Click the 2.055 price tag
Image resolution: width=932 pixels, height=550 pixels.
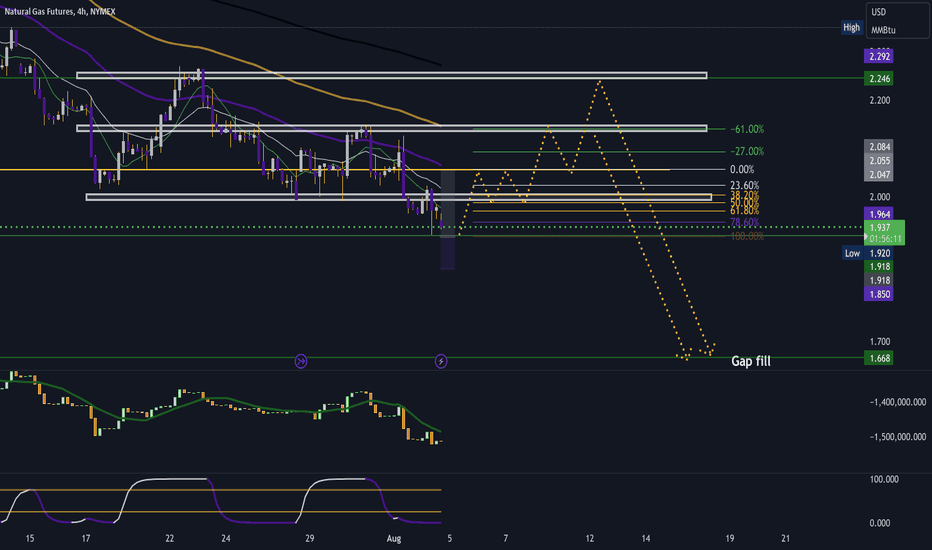[x=879, y=161]
